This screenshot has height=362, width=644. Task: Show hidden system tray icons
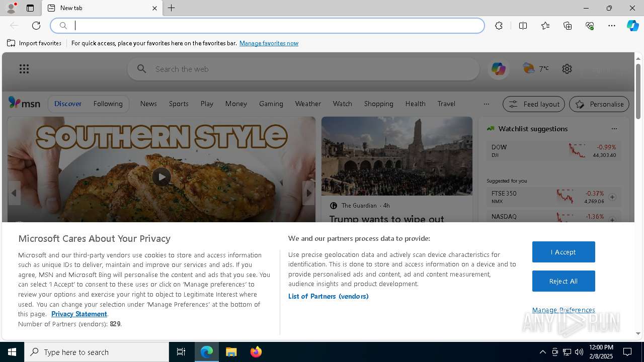pyautogui.click(x=542, y=352)
